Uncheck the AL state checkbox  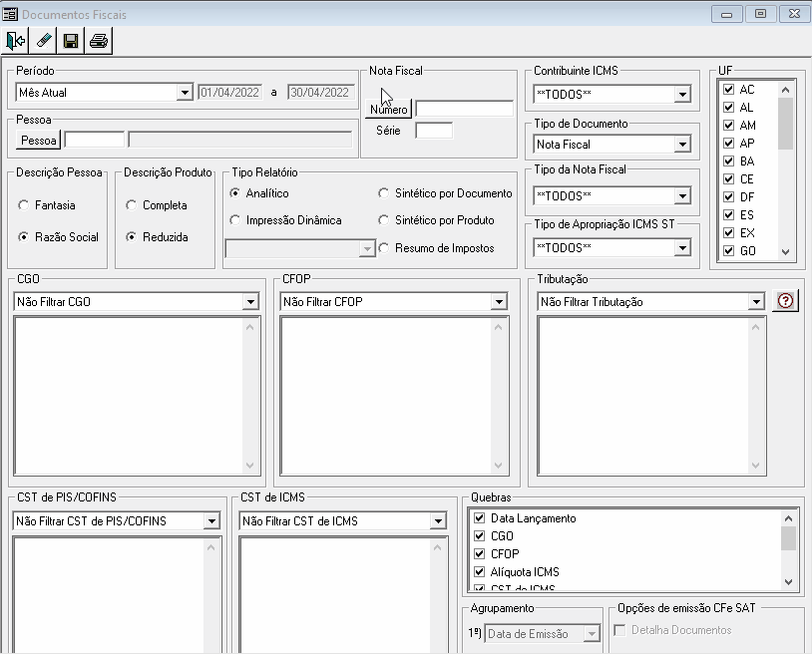click(x=728, y=107)
